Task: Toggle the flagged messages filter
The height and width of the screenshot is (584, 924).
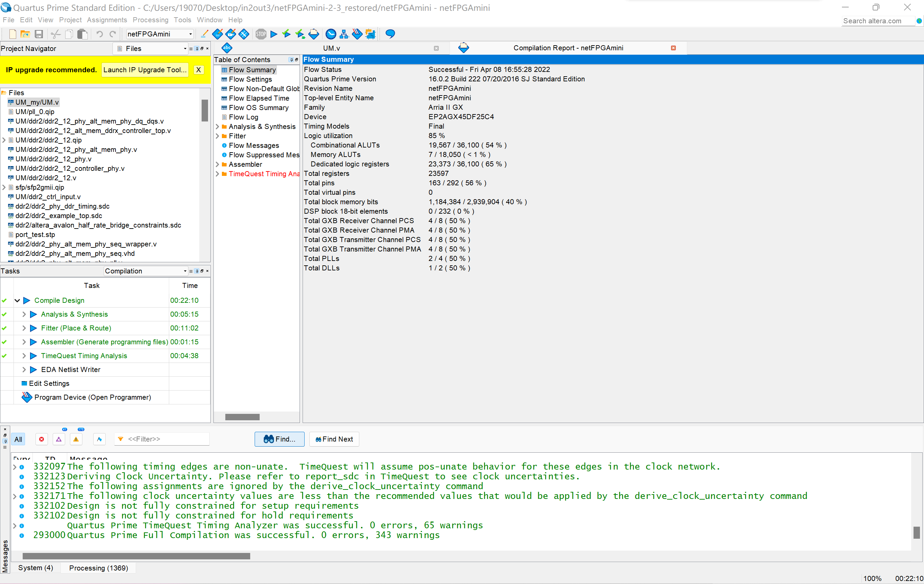Action: click(99, 439)
